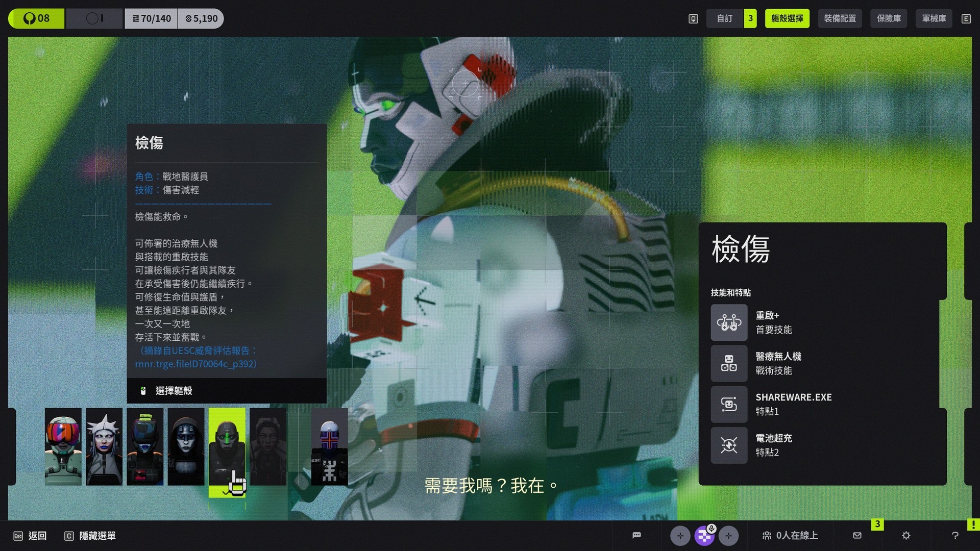Open the mail inbox icon
Viewport: 980px width, 551px height.
[x=857, y=535]
